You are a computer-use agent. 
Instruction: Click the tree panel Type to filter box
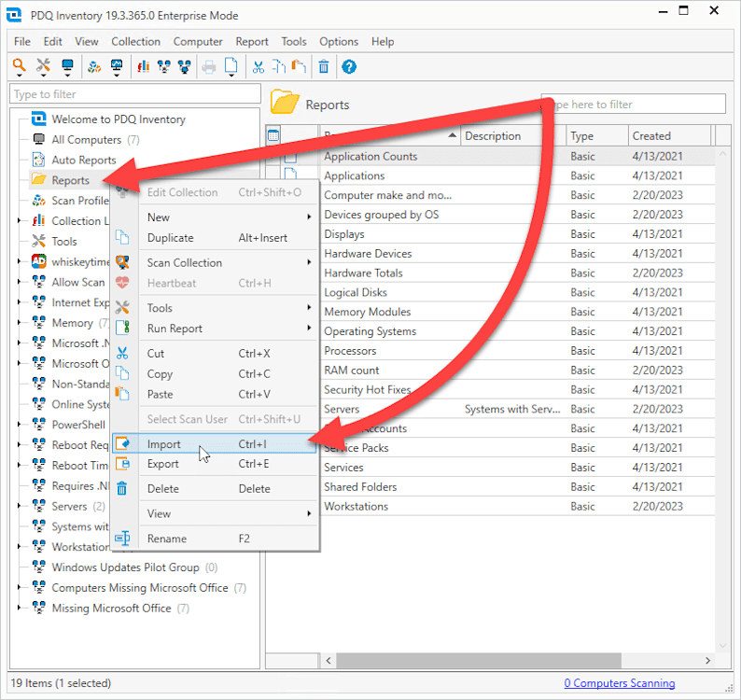point(135,94)
